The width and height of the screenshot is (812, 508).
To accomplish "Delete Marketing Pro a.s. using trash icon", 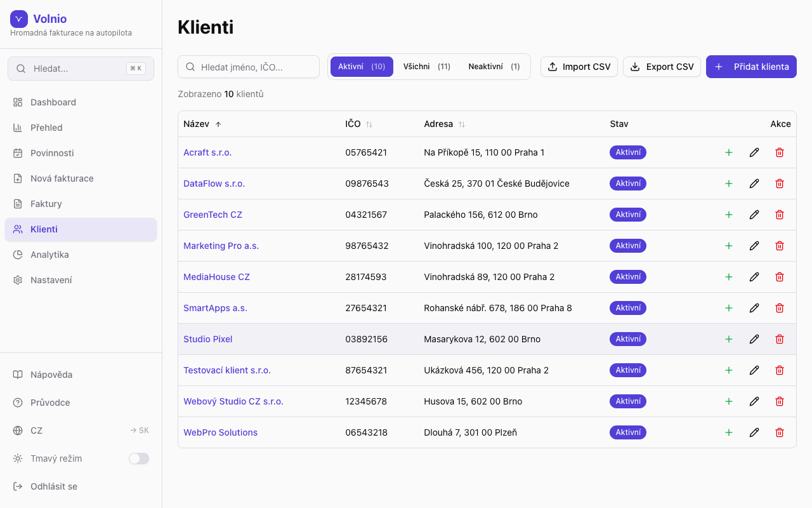I will 780,246.
